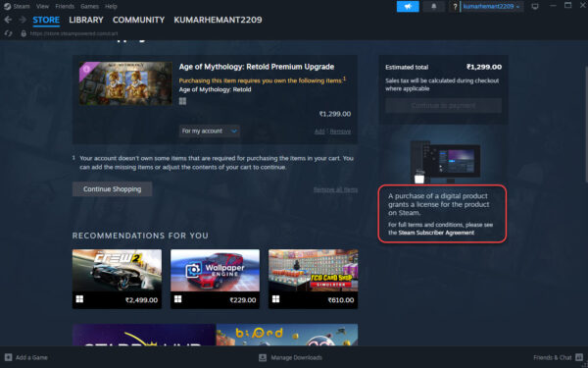Switch to the LIBRARY tab
The height and width of the screenshot is (368, 588).
[86, 20]
